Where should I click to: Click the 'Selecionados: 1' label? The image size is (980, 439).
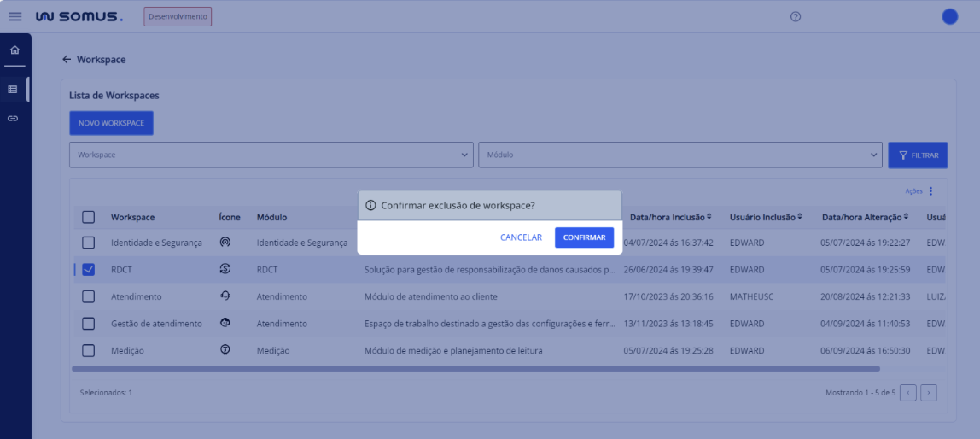pyautogui.click(x=106, y=393)
